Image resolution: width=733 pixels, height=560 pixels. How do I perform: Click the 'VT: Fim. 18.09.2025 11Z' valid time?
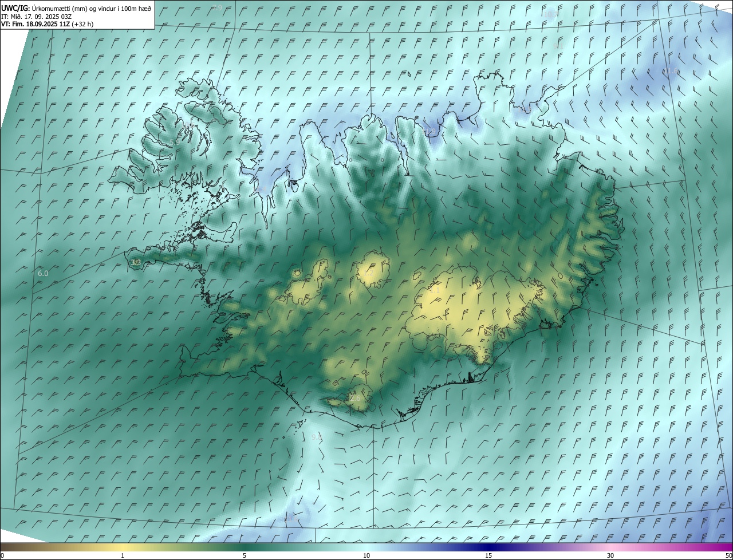[36, 24]
